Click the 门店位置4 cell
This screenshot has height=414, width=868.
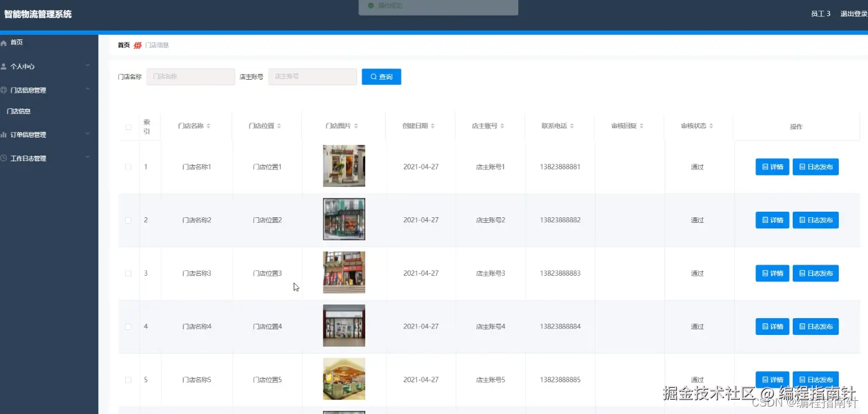[x=267, y=327]
